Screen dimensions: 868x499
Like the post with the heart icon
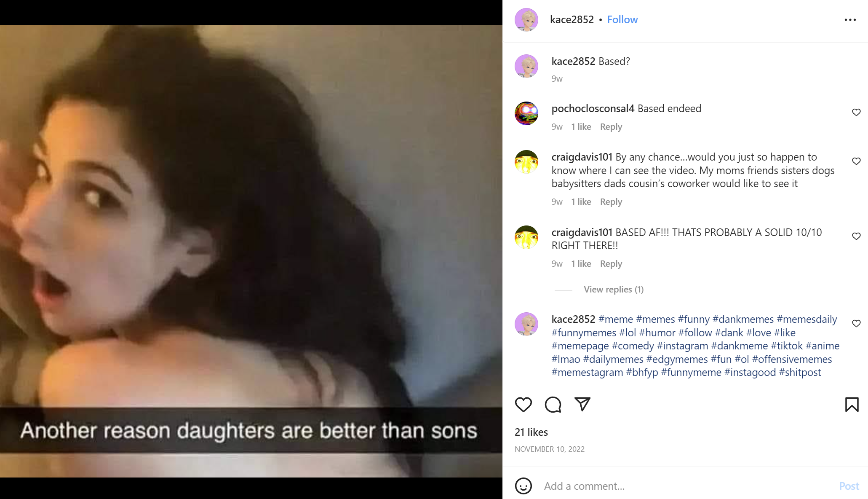523,405
